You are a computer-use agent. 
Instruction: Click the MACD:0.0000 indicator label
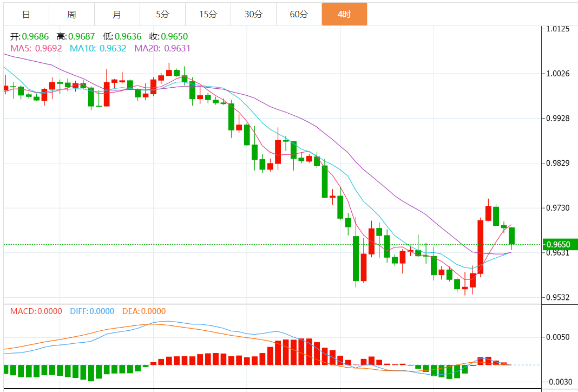pos(36,312)
